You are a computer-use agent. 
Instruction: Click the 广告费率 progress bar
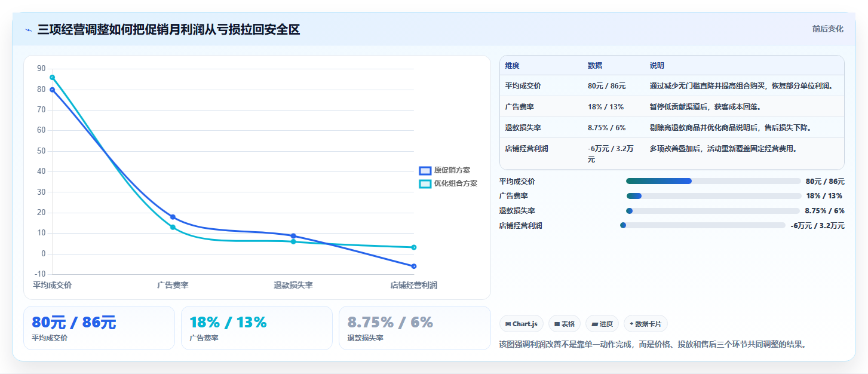click(x=714, y=196)
